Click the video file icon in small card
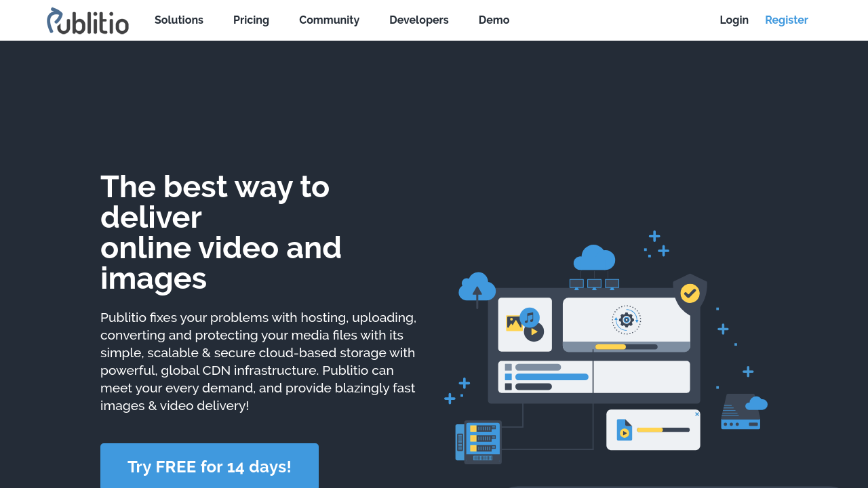 click(624, 430)
